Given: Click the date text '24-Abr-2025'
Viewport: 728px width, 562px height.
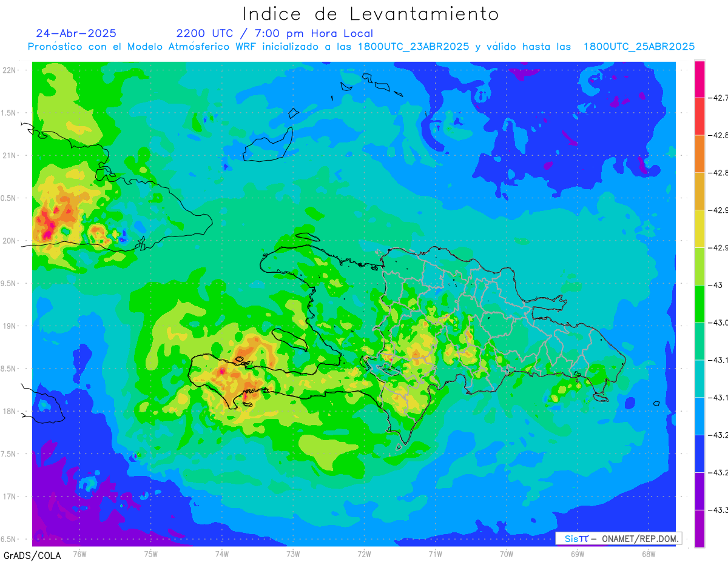Looking at the screenshot, I should coord(76,33).
